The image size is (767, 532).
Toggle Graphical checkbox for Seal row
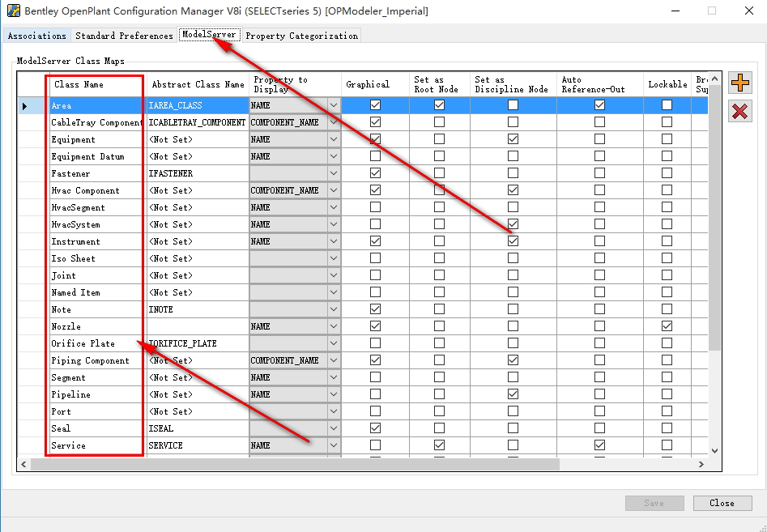[x=375, y=428]
